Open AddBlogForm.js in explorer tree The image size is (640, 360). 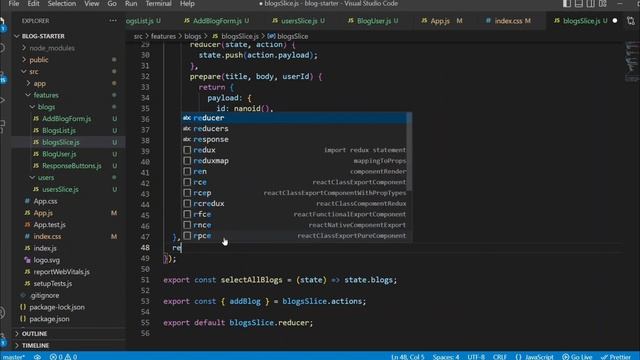(x=67, y=119)
